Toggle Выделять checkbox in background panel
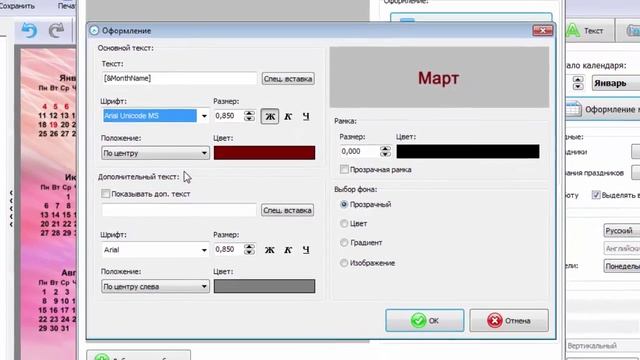This screenshot has height=360, width=640. (x=596, y=195)
